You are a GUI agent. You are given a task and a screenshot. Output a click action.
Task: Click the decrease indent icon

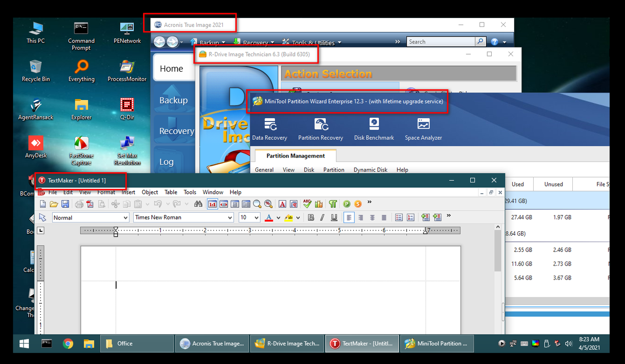coord(425,218)
